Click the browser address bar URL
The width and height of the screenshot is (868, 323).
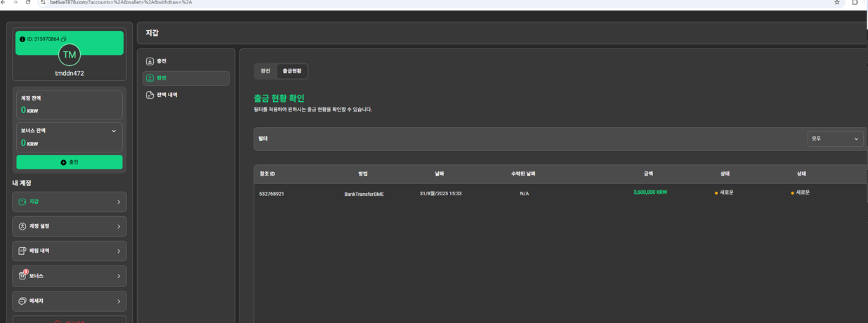(x=121, y=3)
